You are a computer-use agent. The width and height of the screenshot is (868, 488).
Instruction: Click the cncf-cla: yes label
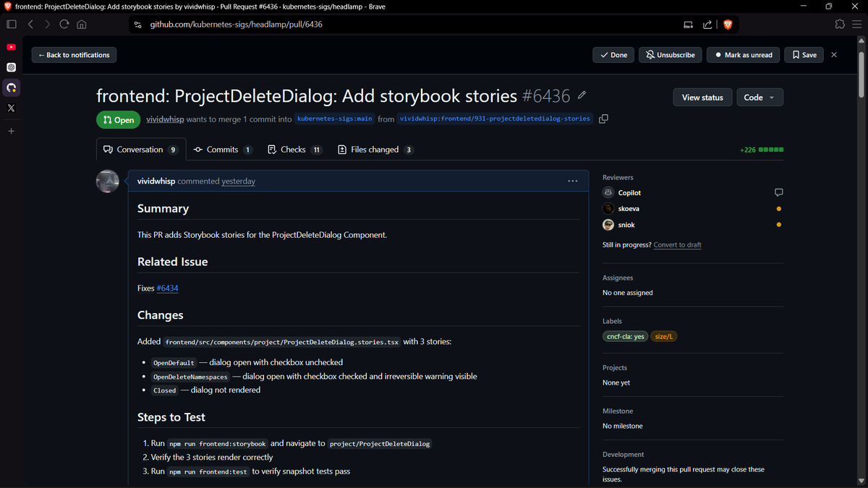(x=626, y=336)
